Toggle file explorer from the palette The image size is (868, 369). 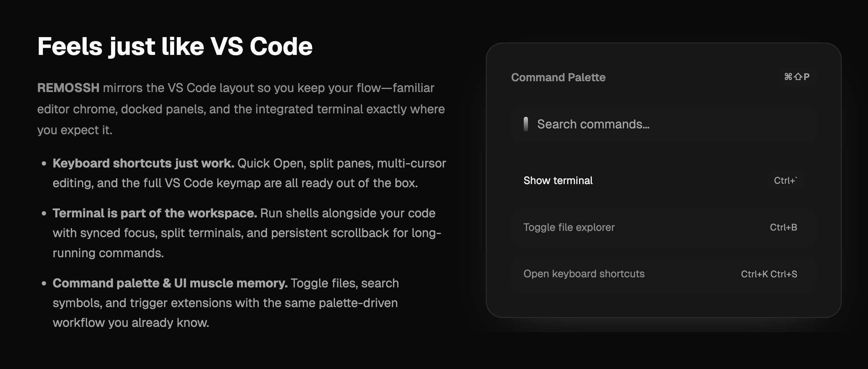[569, 227]
